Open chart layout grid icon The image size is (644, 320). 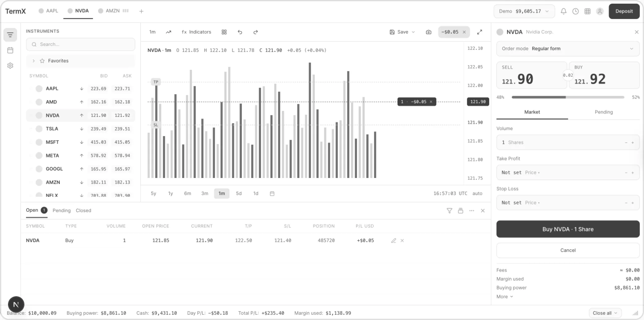click(x=224, y=32)
